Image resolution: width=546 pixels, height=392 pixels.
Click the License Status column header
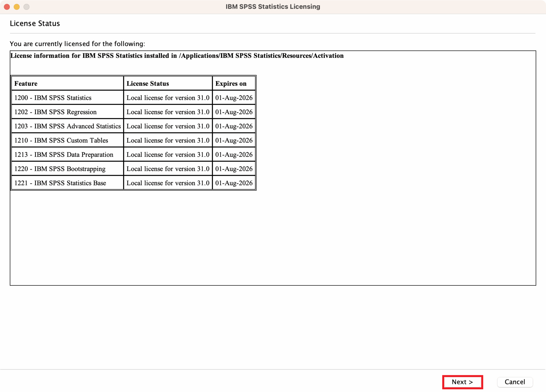[148, 83]
